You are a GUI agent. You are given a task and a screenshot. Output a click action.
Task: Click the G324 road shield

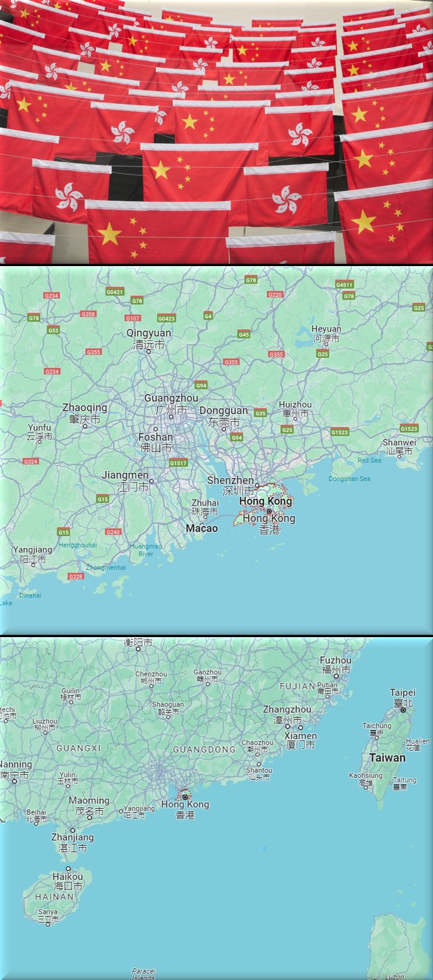[x=31, y=461]
